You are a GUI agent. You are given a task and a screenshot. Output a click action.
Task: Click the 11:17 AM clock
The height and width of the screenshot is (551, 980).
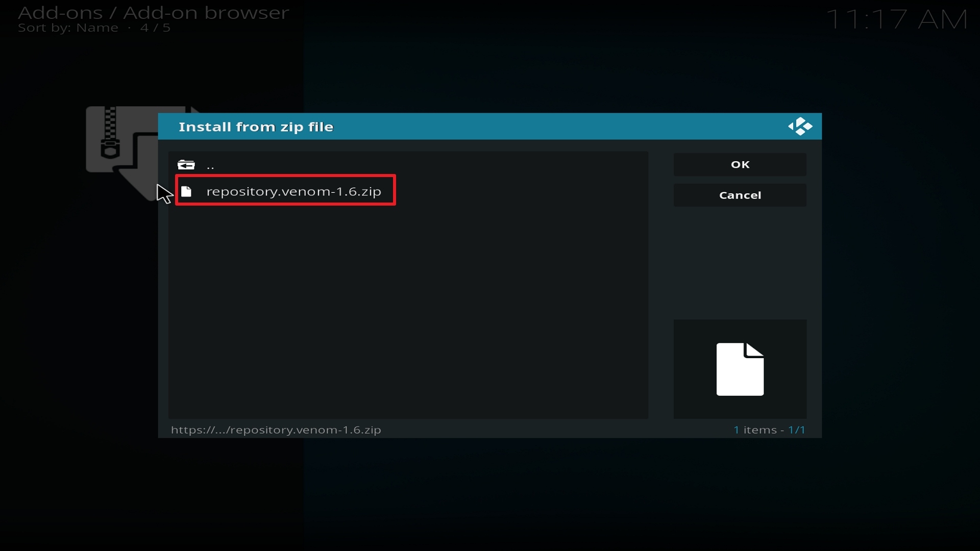[897, 19]
